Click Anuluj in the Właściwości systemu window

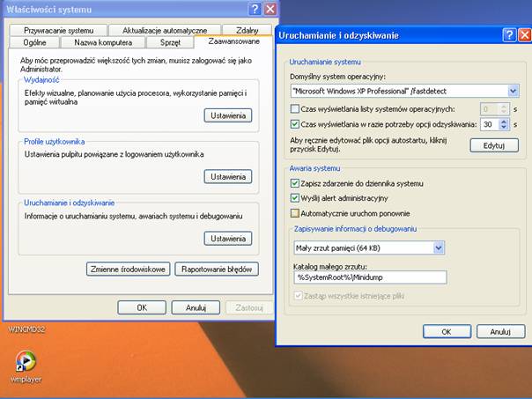(x=196, y=307)
